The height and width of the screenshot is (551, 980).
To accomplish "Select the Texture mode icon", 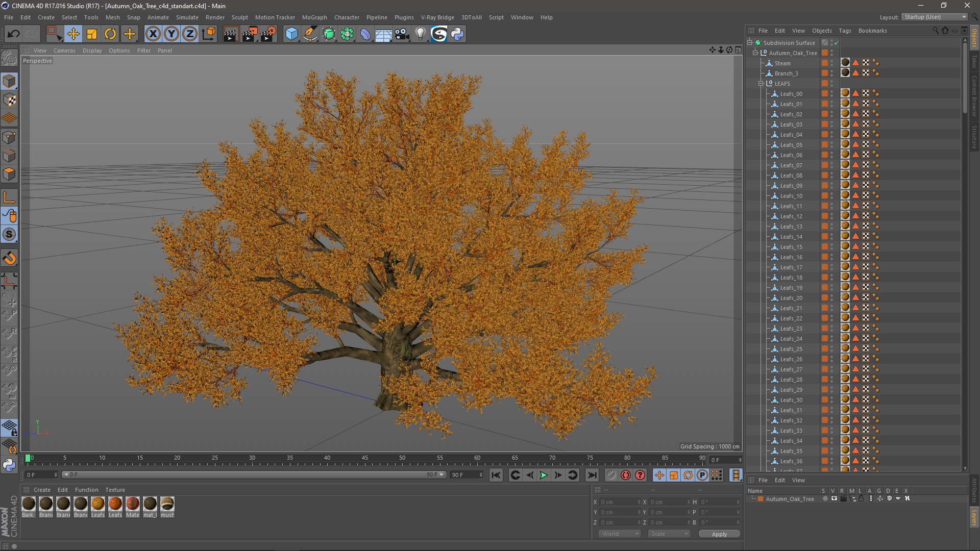I will pyautogui.click(x=9, y=100).
